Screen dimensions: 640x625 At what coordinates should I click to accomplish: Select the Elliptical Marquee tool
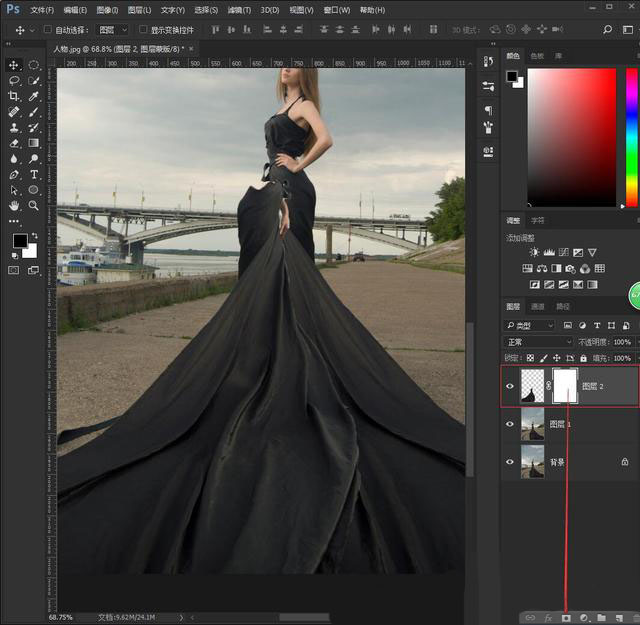pyautogui.click(x=33, y=65)
